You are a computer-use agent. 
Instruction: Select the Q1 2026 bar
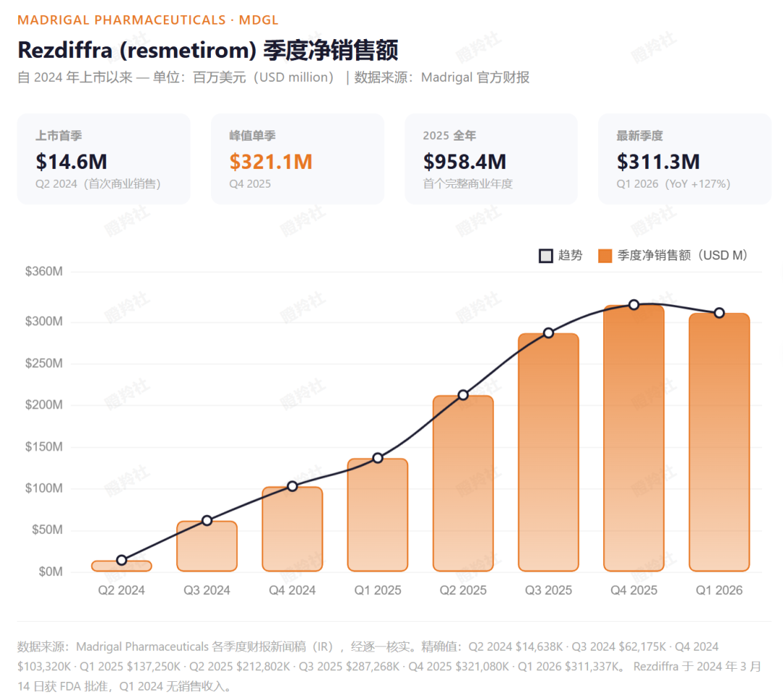coord(719,442)
